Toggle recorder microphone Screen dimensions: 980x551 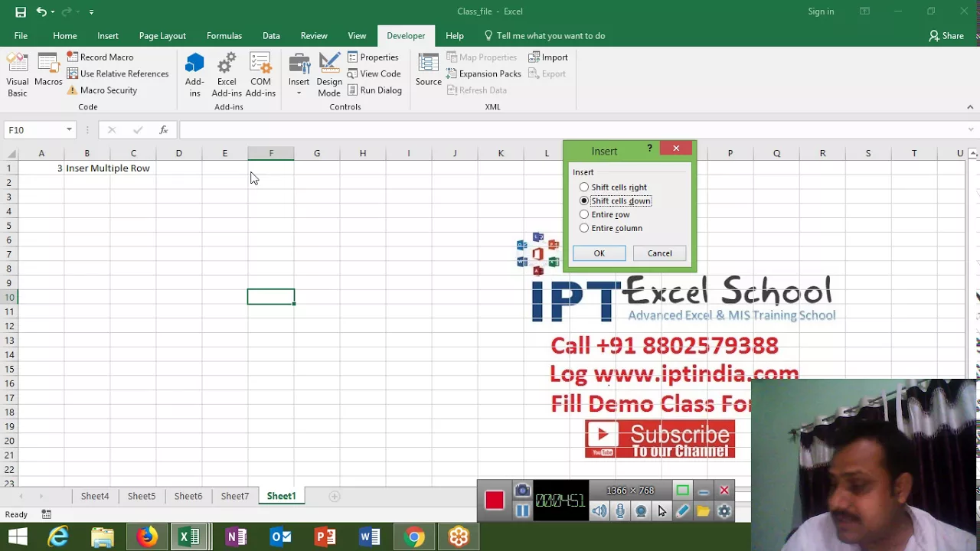620,511
